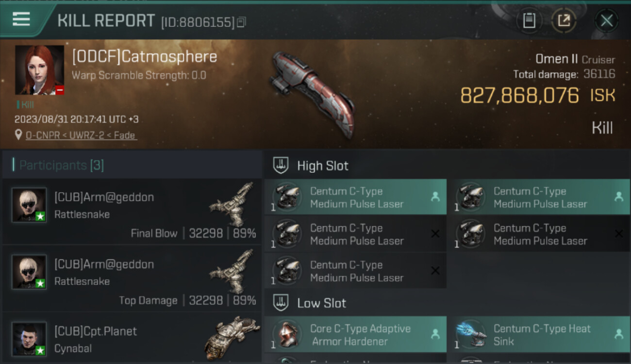This screenshot has height=364, width=631.
Task: Click the High Slot section icon
Action: 281,165
